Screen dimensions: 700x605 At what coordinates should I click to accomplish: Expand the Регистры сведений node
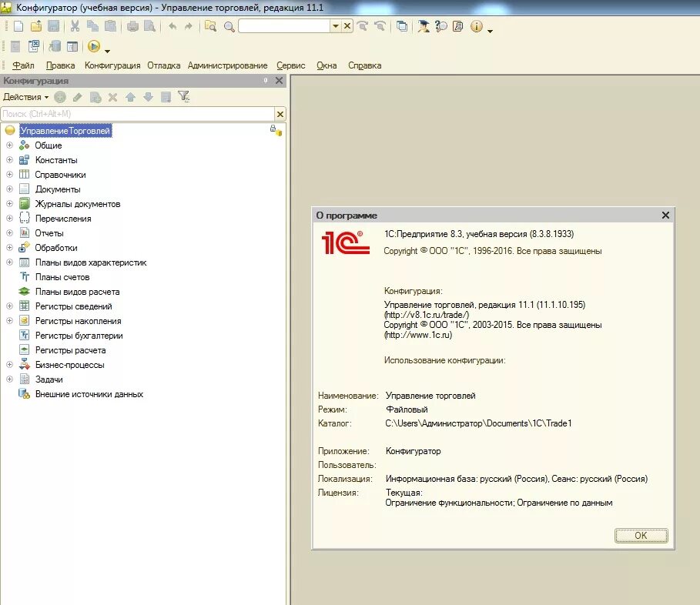click(9, 306)
